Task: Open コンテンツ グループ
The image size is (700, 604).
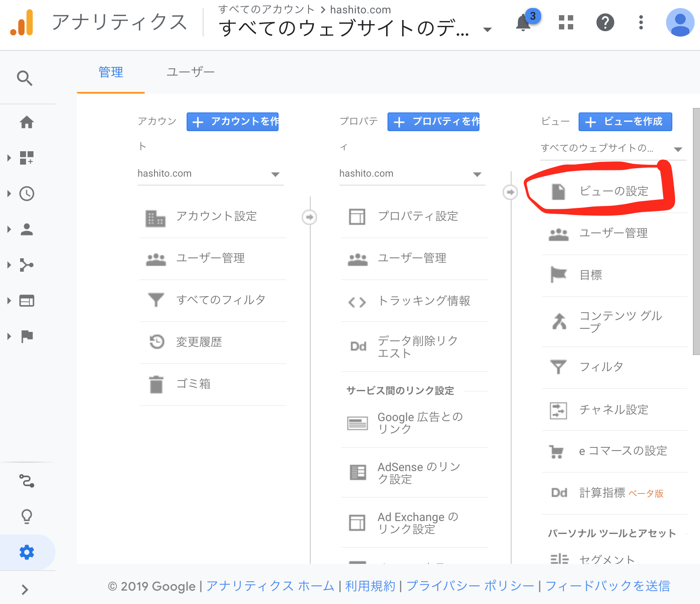Action: 614,322
